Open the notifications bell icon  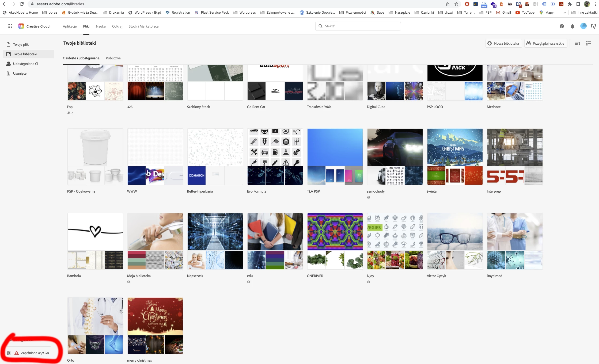point(573,26)
